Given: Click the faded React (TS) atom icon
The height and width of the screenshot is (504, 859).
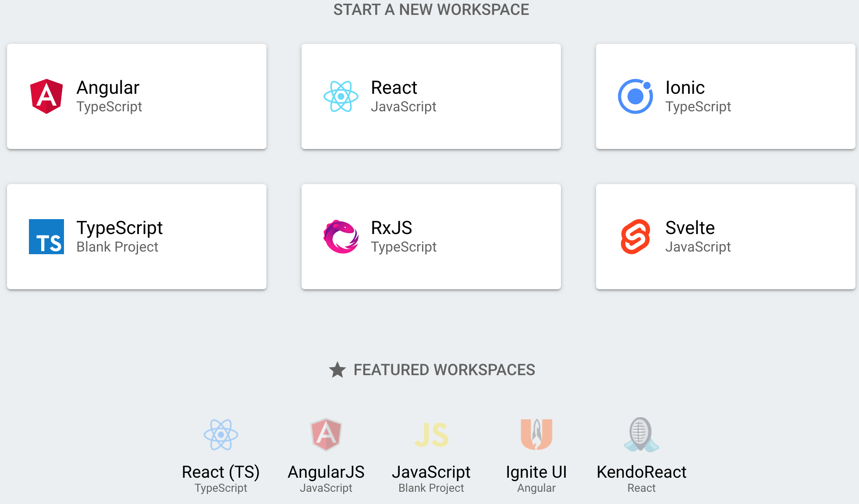Looking at the screenshot, I should 221,435.
